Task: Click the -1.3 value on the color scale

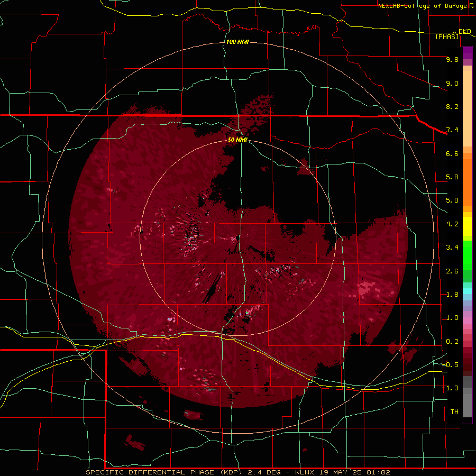Action: tap(450, 388)
